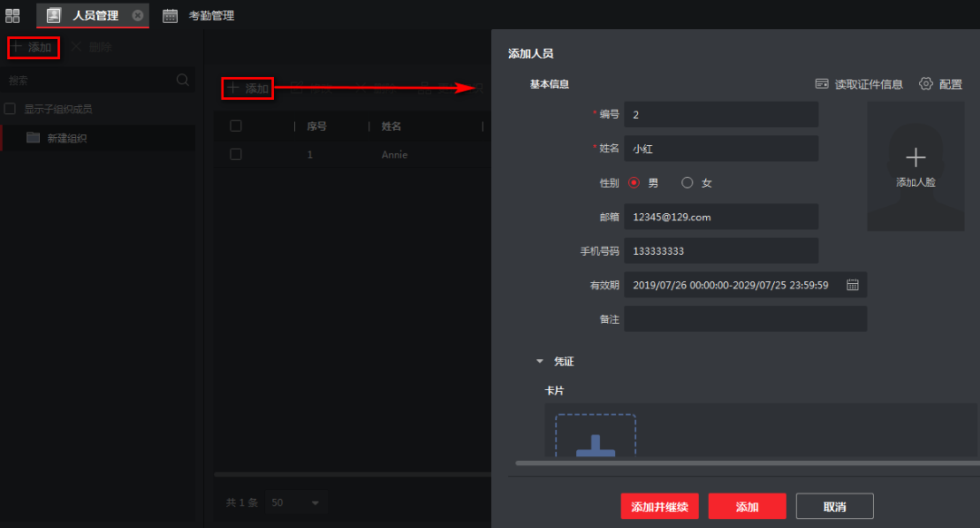Enable show sub-organization members checkbox

click(x=11, y=109)
